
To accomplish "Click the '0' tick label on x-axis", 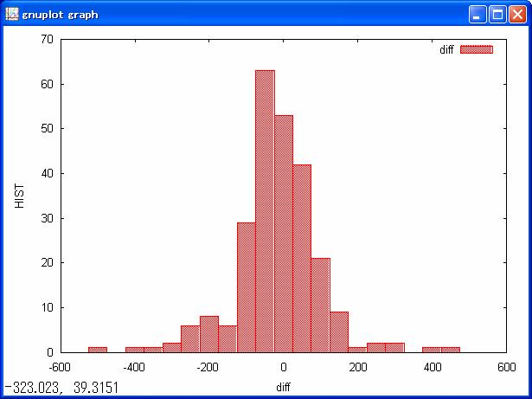I will point(283,366).
